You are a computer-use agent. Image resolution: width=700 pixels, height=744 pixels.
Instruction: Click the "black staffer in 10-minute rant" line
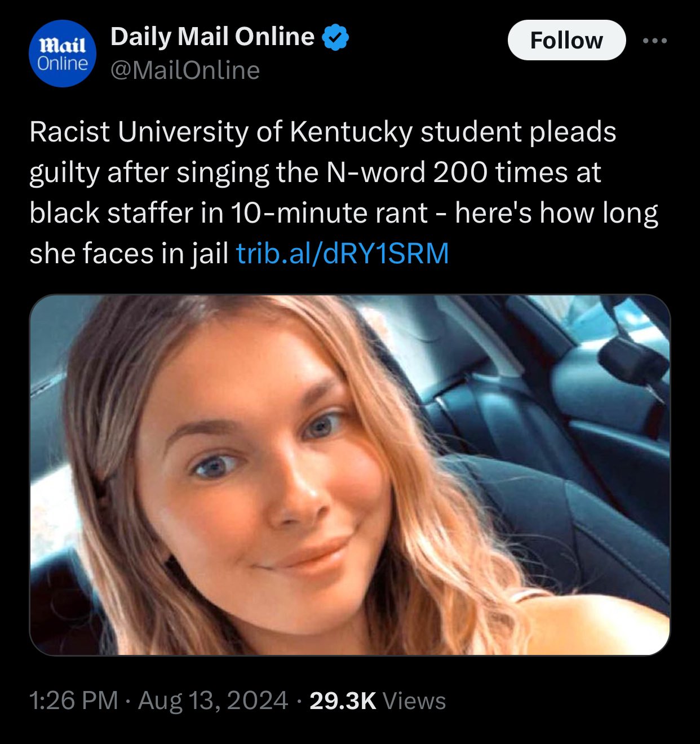point(228,212)
